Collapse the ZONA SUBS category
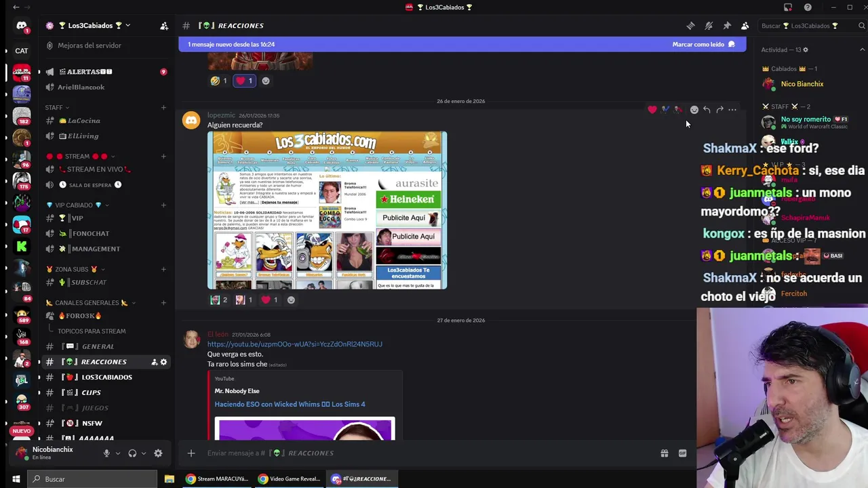The height and width of the screenshot is (488, 868). pyautogui.click(x=75, y=270)
